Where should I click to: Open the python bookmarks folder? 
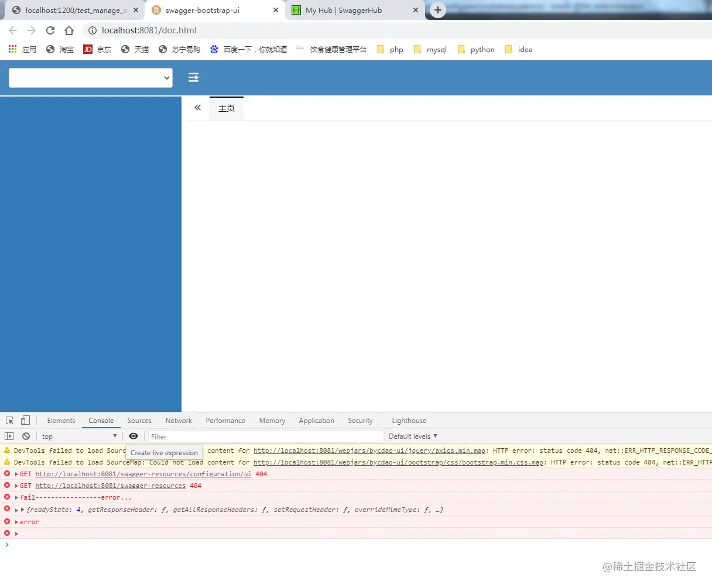tap(475, 49)
